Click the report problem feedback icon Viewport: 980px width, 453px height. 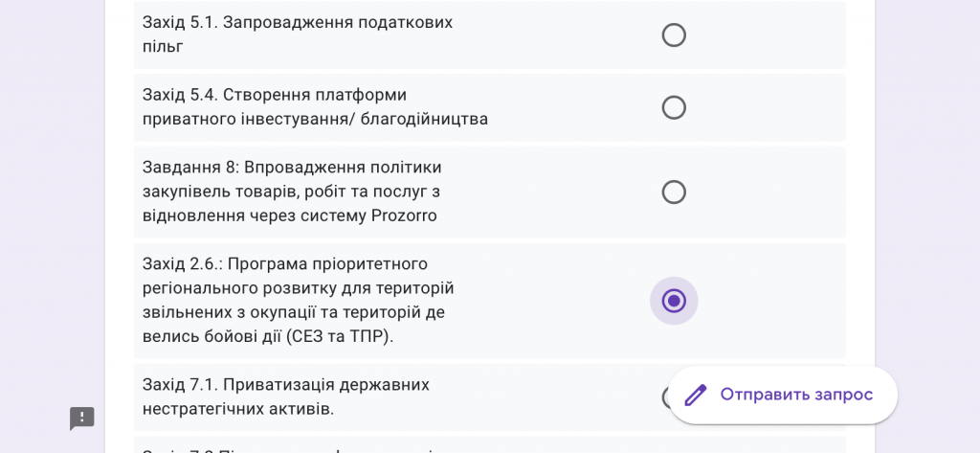click(x=82, y=419)
